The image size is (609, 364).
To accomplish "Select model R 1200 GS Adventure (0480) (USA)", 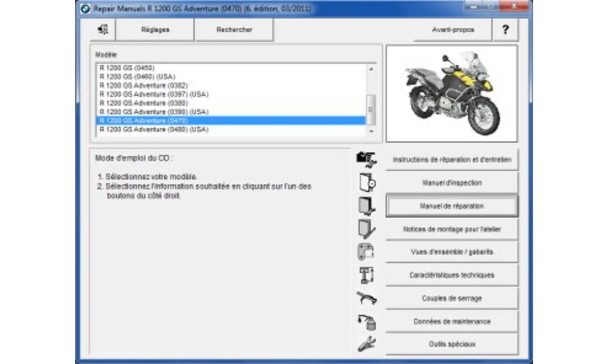I will pos(231,129).
